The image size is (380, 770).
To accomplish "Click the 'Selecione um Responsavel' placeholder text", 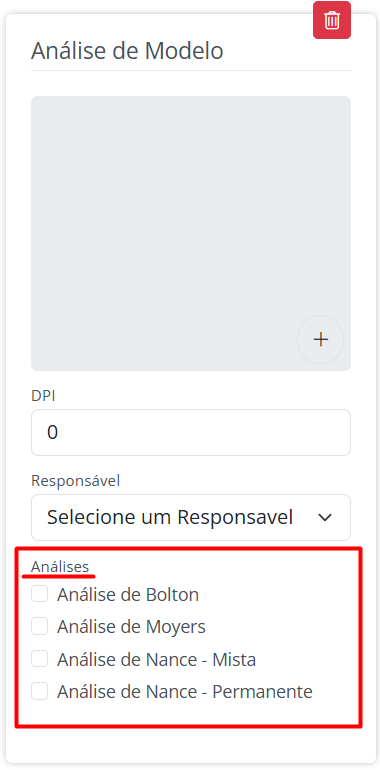I will click(170, 517).
